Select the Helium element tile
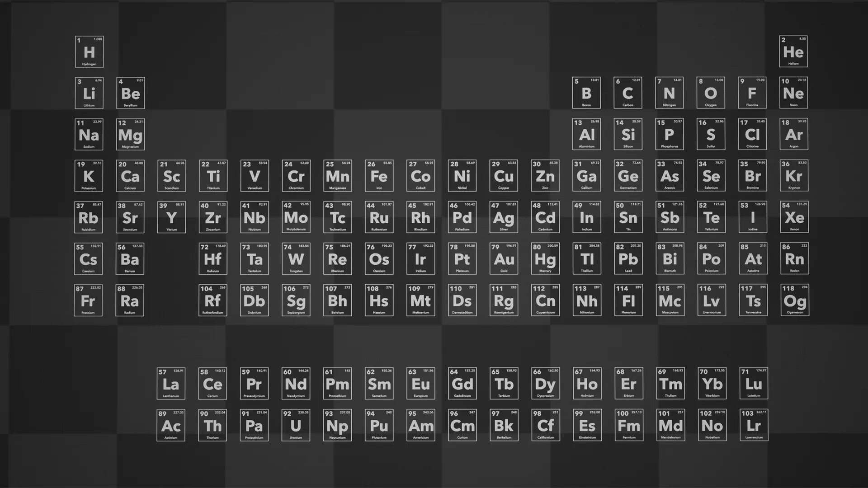This screenshot has height=488, width=868. pyautogui.click(x=793, y=52)
